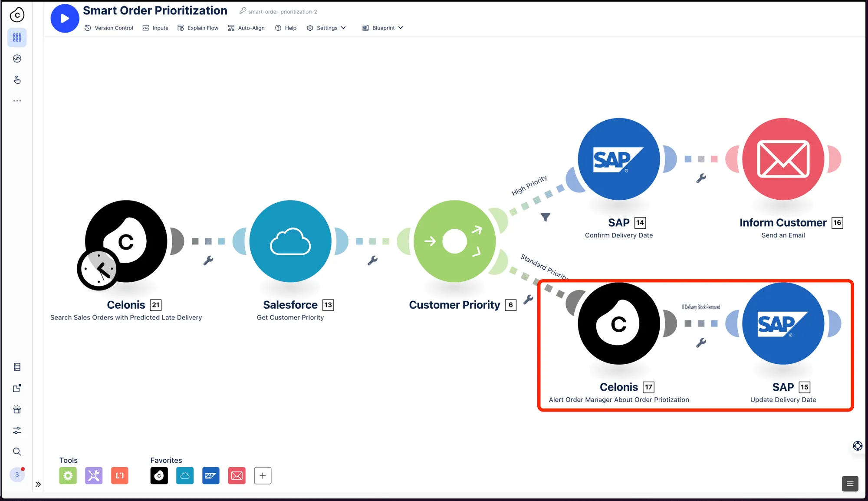Select the Celonis Alert Order Manager module
Screen dimensions: 868x501
pyautogui.click(x=619, y=323)
